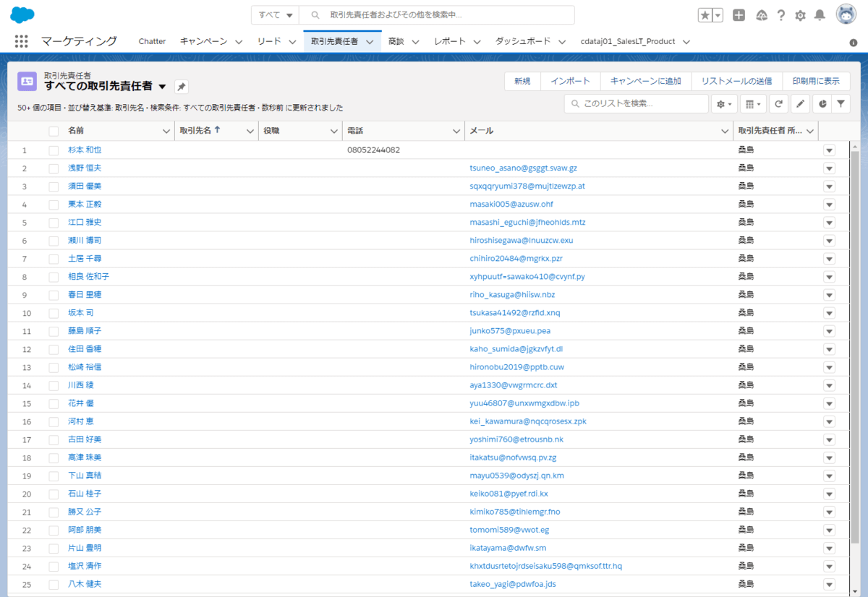This screenshot has height=597, width=868.
Task: Expand the リード tab chevron
Action: pyautogui.click(x=292, y=42)
